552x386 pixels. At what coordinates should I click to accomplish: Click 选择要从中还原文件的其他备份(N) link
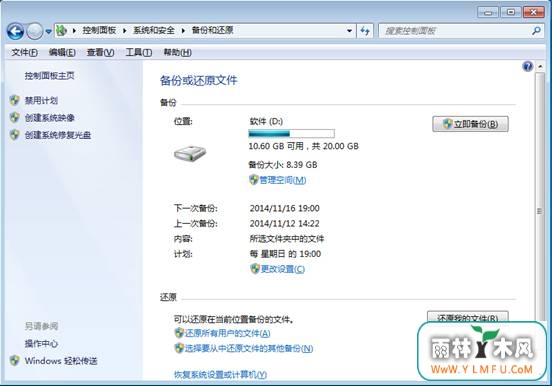[x=249, y=349]
